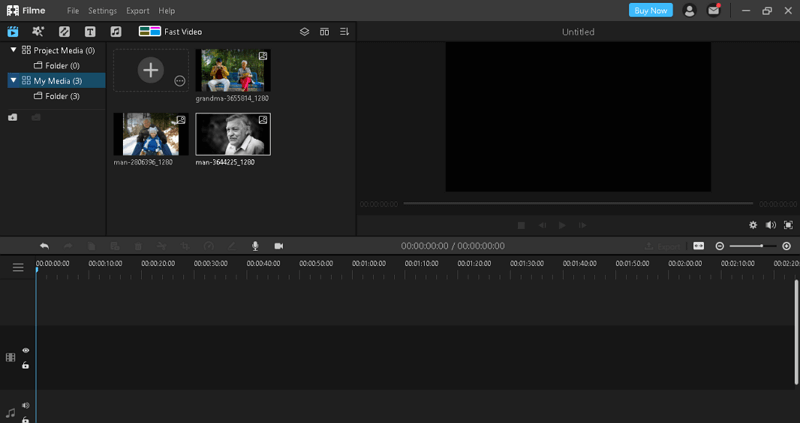
Task: Add a new folder with the folder-plus icon
Action: [x=13, y=117]
